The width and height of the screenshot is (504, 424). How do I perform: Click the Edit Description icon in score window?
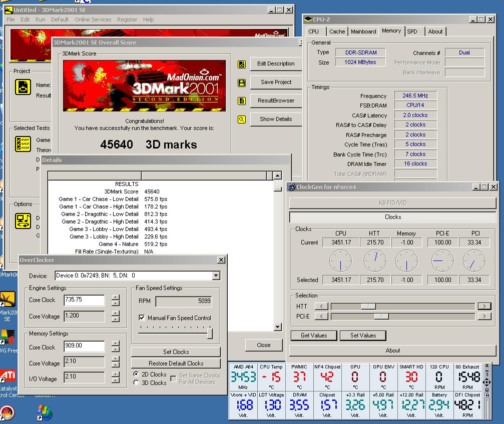click(242, 64)
